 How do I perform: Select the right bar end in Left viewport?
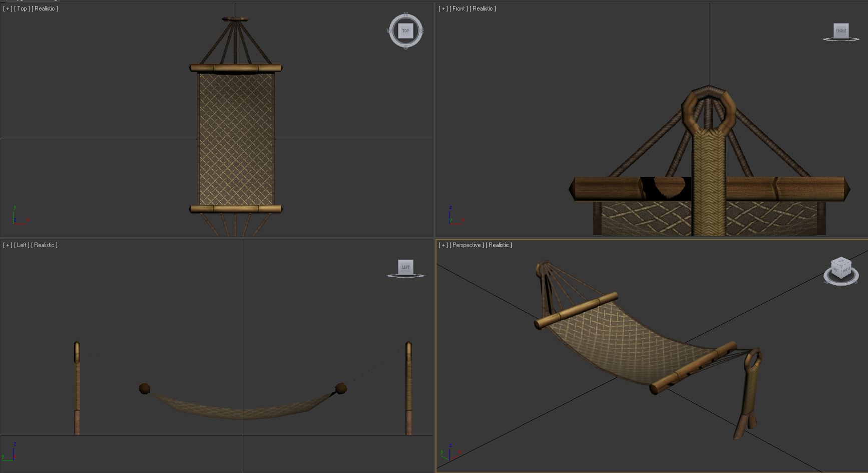point(341,388)
